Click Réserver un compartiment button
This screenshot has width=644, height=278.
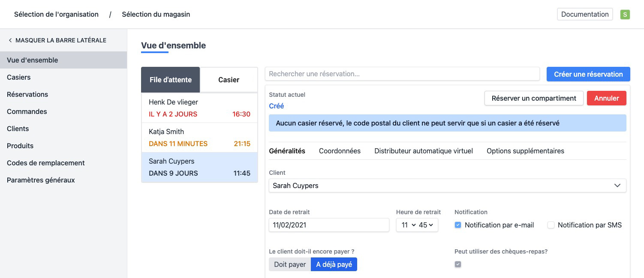(533, 98)
